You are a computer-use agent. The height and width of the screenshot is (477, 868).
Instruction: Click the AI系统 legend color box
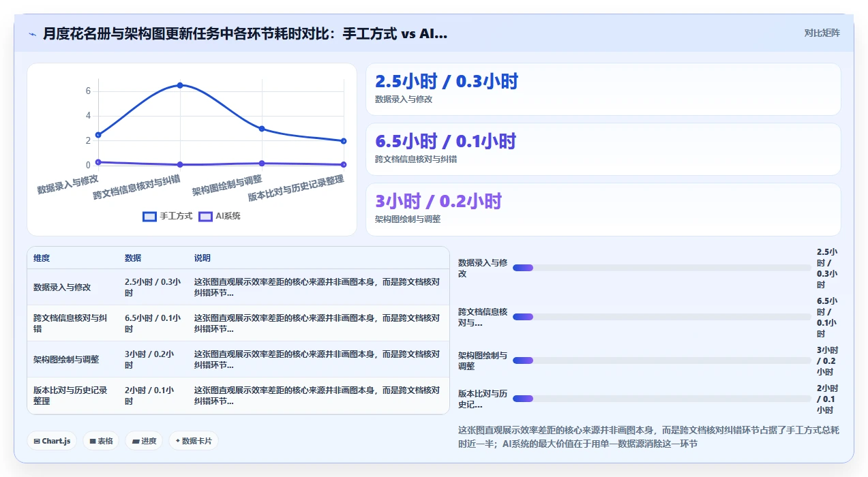click(205, 217)
